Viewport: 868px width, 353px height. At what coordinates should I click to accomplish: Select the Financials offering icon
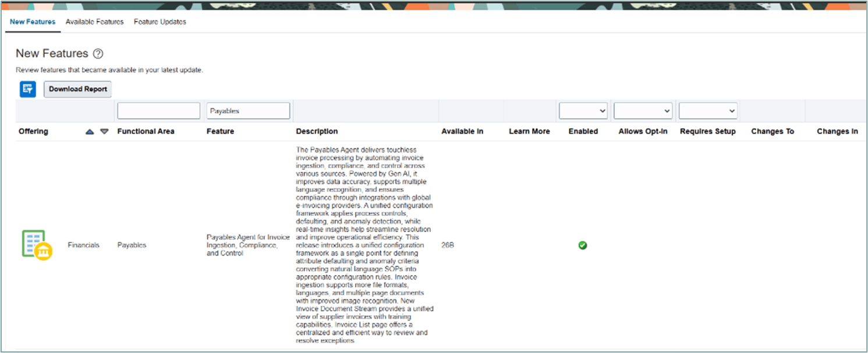(x=36, y=245)
